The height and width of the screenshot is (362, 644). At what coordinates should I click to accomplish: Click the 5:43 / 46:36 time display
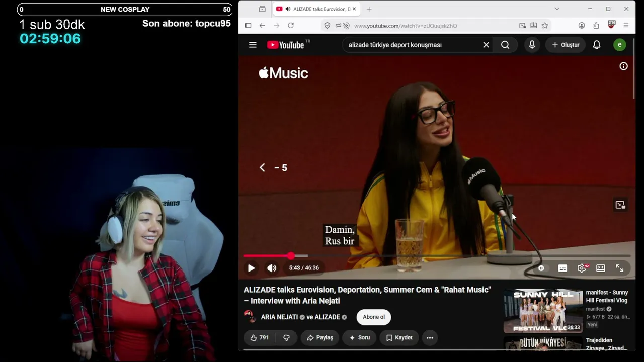coord(304,268)
